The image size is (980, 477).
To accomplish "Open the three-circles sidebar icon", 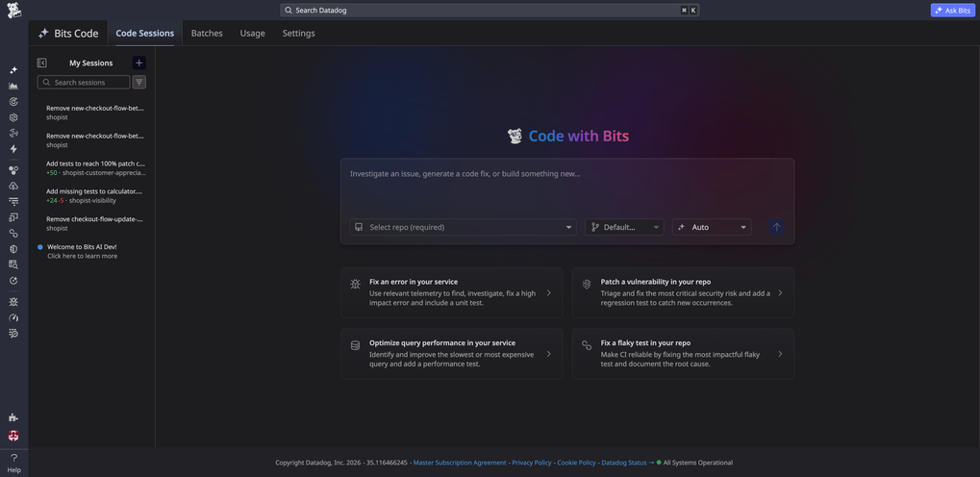I will 13,170.
